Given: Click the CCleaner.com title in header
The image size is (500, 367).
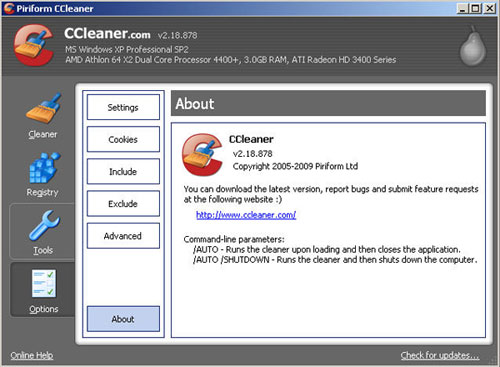Looking at the screenshot, I should tap(107, 33).
